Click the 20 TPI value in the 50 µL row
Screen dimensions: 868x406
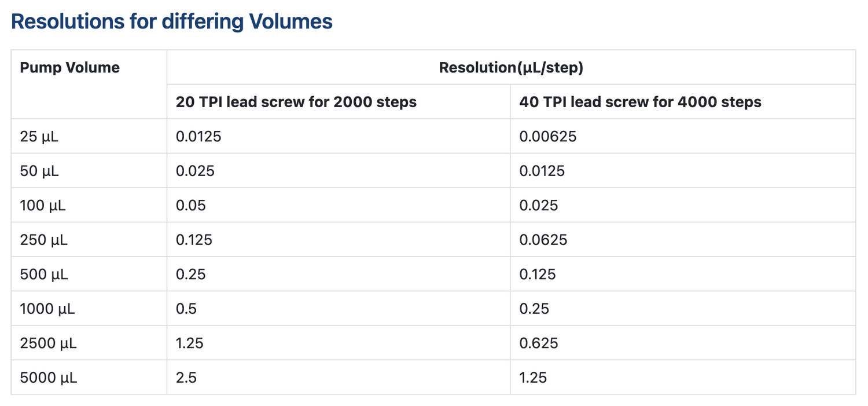tap(195, 171)
